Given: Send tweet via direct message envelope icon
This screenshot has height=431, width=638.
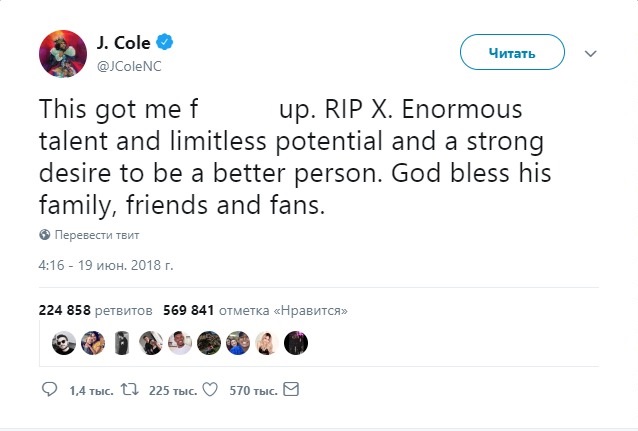Looking at the screenshot, I should [292, 389].
